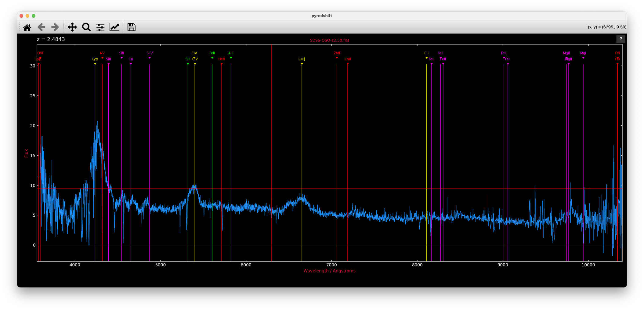The width and height of the screenshot is (644, 310).
Task: Click the flux tick label 15
Action: tap(33, 156)
